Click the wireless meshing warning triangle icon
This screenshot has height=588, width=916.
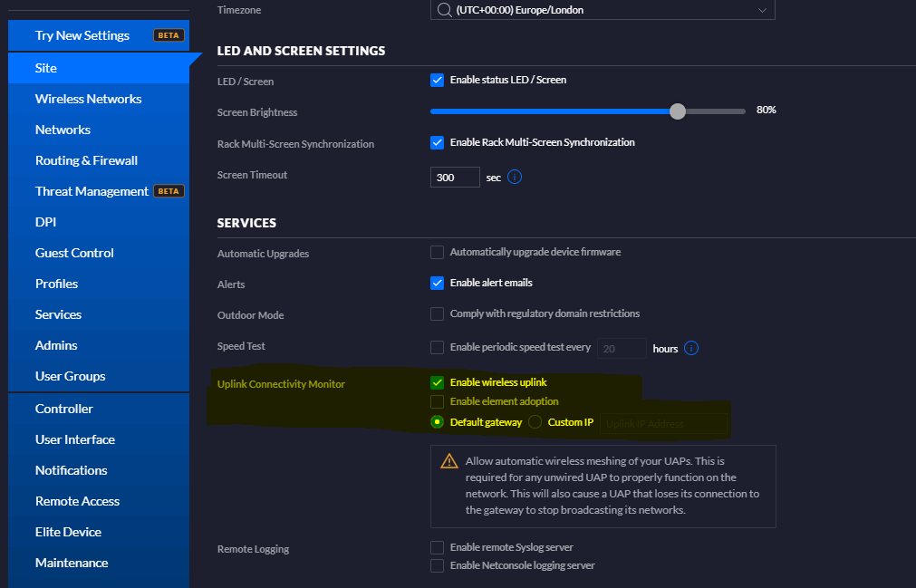[448, 460]
